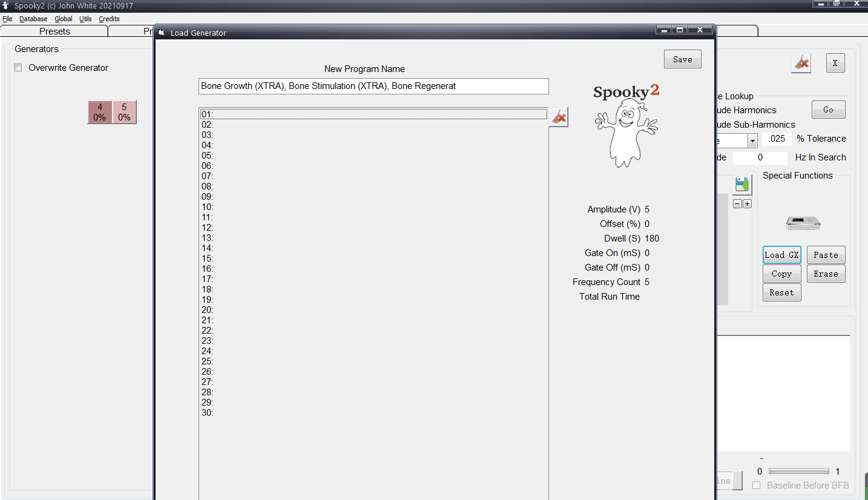Toggle the Baseline Before BFB checkbox

pos(756,485)
